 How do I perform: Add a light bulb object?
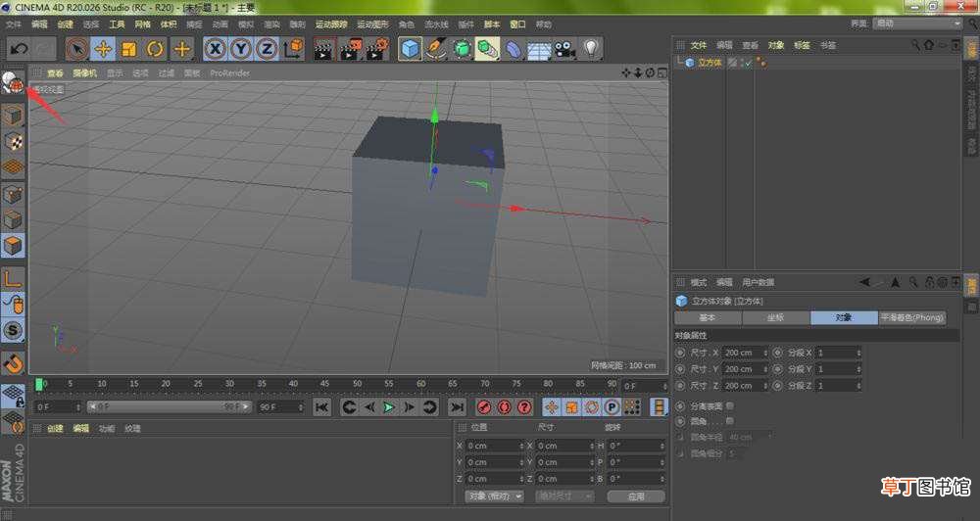click(x=591, y=49)
